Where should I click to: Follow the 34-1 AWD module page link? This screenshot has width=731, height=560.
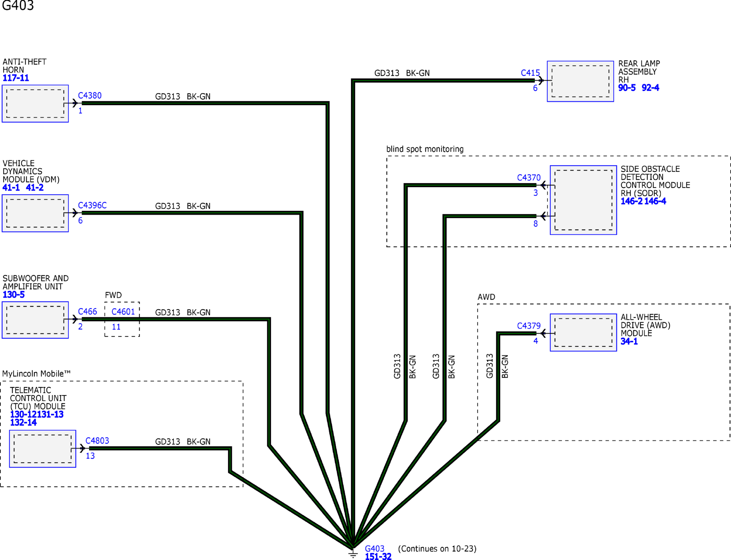tap(629, 341)
